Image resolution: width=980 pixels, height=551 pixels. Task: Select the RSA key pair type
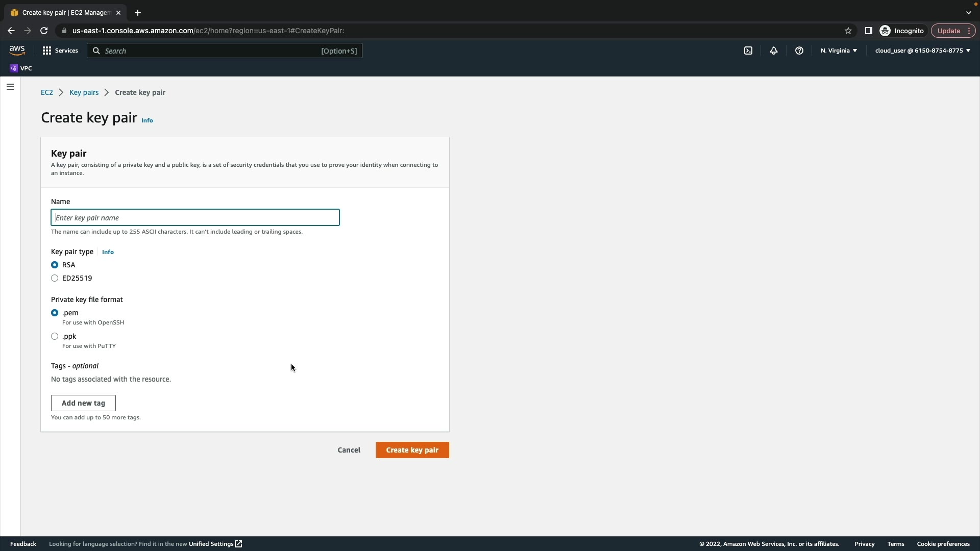click(x=55, y=265)
